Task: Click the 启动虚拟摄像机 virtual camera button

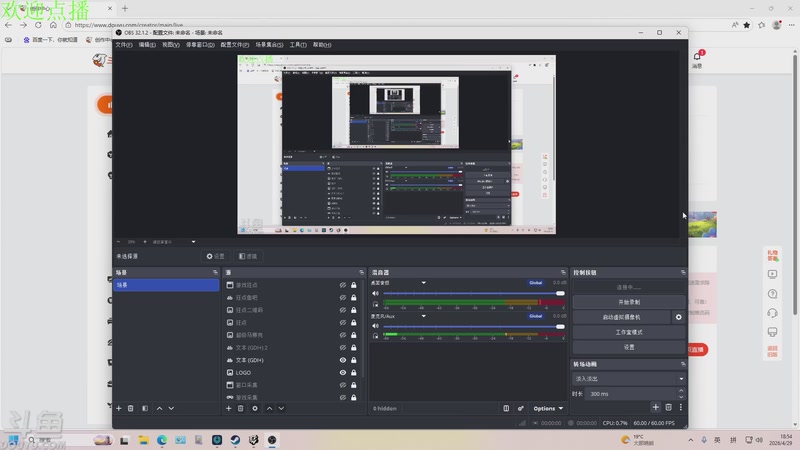Action: tap(621, 317)
